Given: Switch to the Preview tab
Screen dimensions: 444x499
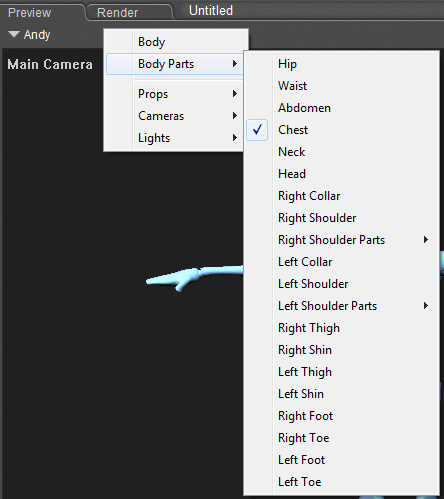Looking at the screenshot, I should (29, 13).
